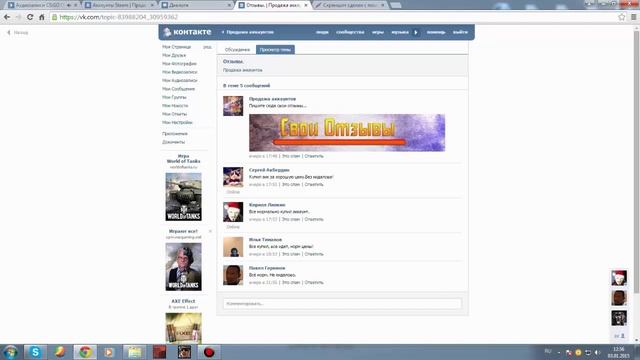640x360 pixels.
Task: Mute audio icon on the first tab
Action: (69, 5)
